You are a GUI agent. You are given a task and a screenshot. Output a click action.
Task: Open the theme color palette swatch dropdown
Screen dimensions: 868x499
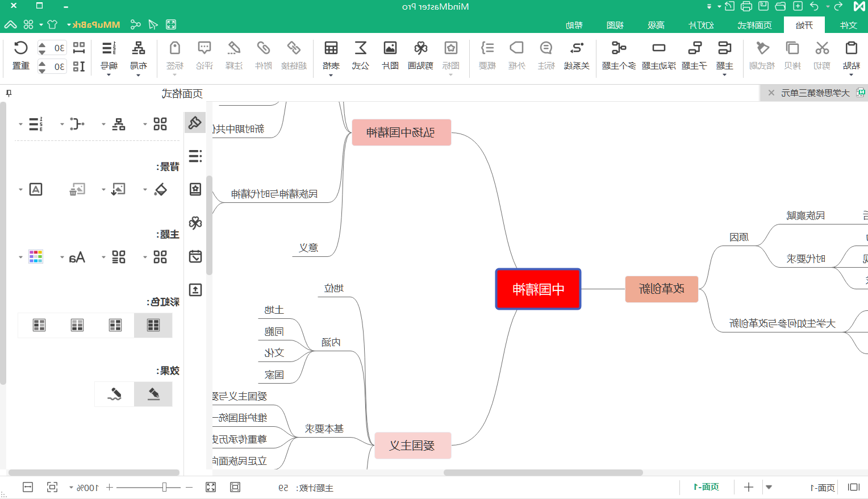pyautogui.click(x=20, y=257)
